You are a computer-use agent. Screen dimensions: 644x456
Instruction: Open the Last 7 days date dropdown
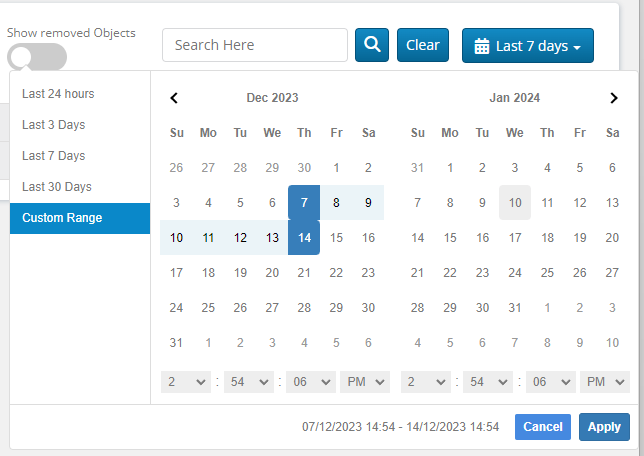click(527, 46)
